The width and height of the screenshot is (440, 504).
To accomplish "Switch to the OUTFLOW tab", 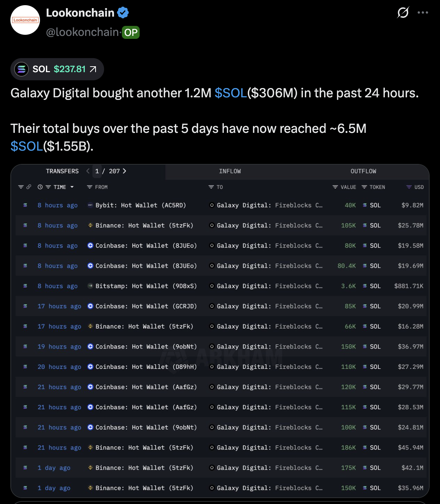I will coord(363,171).
